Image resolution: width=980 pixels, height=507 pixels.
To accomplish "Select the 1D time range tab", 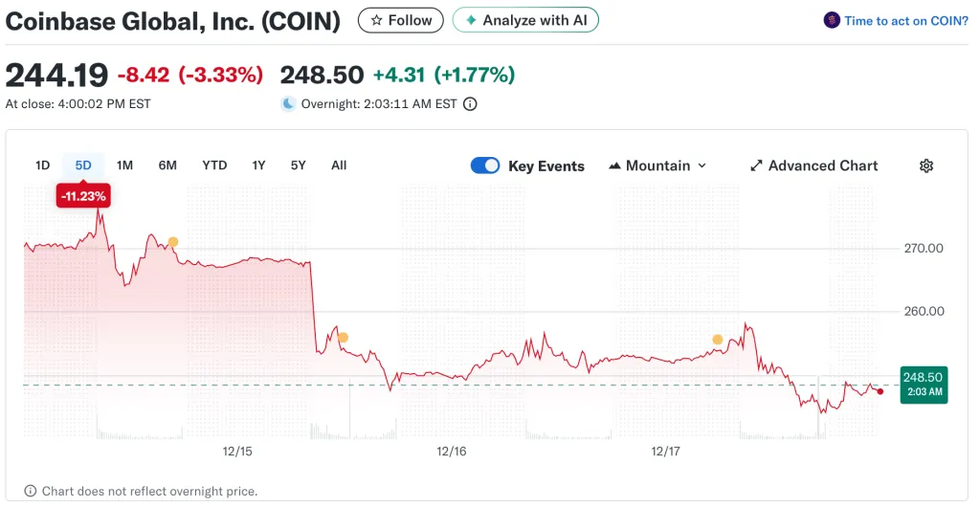I will point(42,165).
